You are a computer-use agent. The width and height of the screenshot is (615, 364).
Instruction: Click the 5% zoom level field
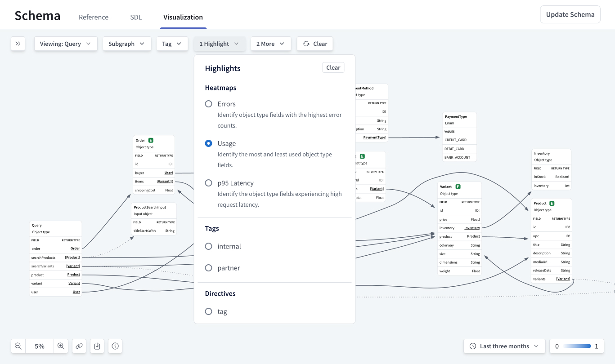pos(40,346)
